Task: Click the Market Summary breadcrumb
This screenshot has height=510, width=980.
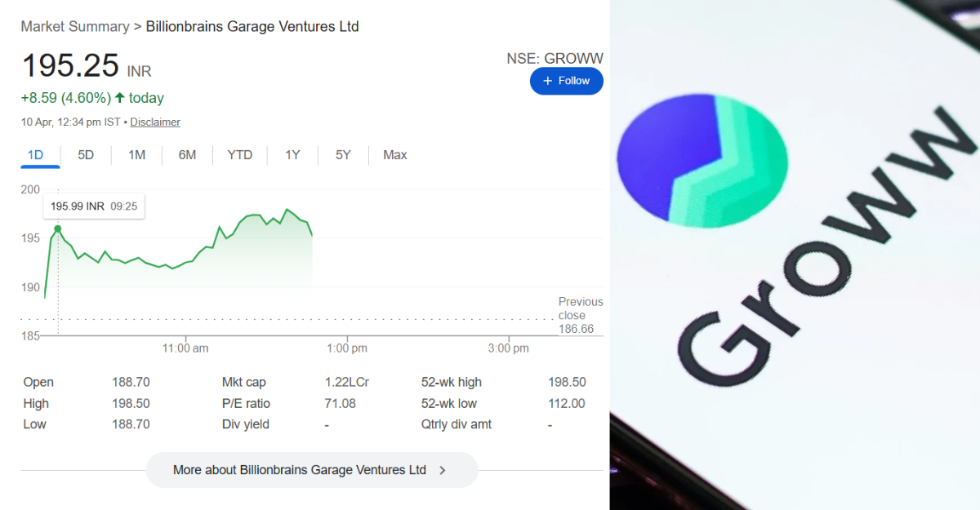Action: [75, 26]
